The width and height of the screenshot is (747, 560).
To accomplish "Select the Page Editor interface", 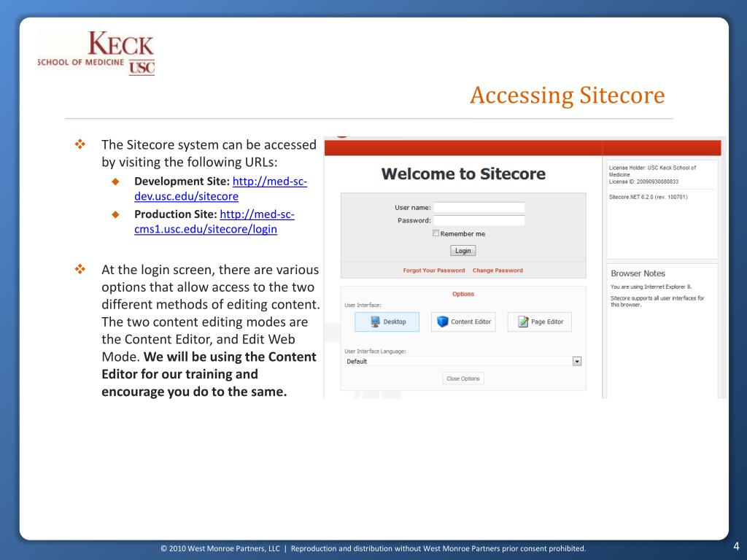I will [539, 322].
